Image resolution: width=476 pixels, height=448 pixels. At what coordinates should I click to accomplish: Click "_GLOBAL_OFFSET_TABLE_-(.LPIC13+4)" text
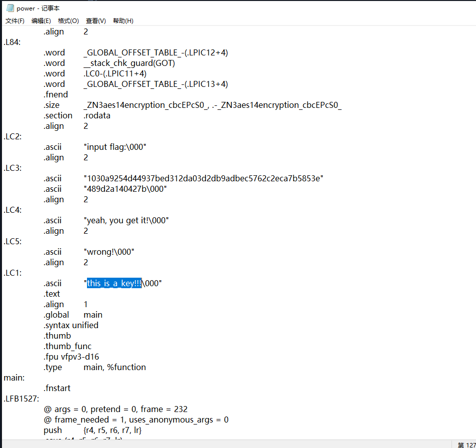click(155, 84)
